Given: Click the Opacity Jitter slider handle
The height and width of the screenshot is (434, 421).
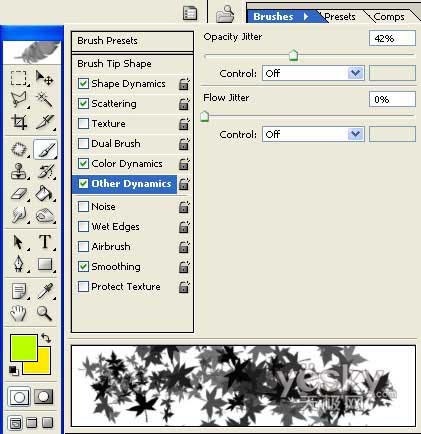Looking at the screenshot, I should [x=293, y=55].
